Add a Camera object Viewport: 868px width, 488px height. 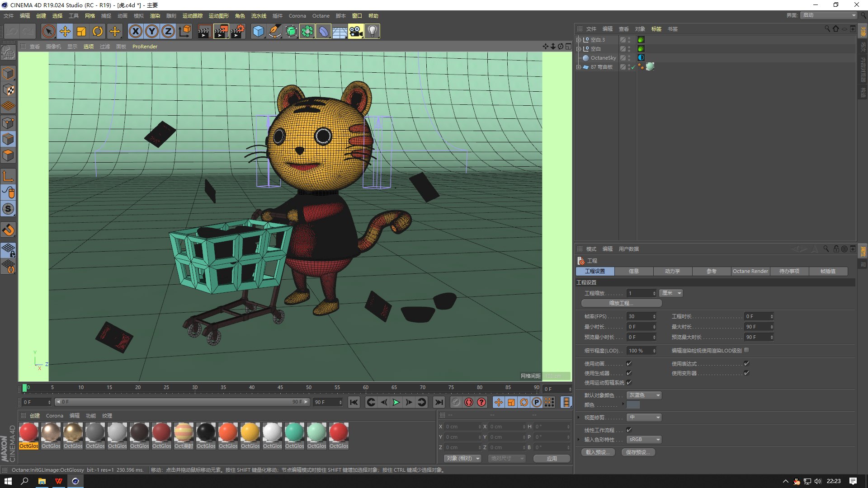(x=356, y=31)
